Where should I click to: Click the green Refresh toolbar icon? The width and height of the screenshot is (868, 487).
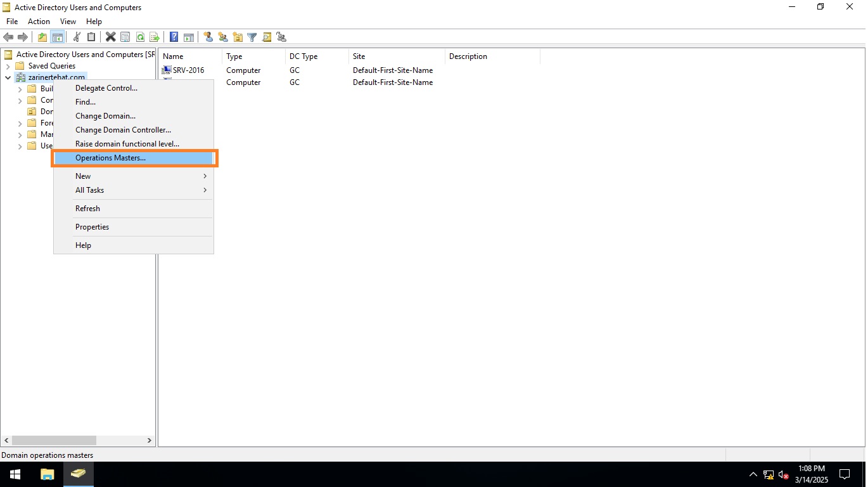click(140, 37)
